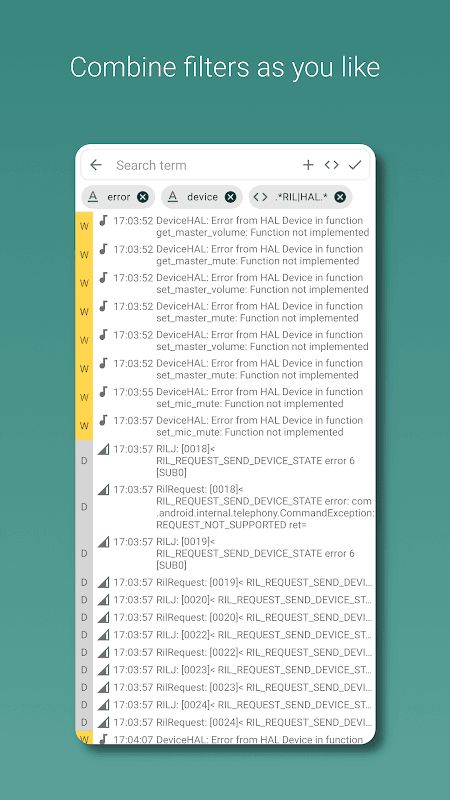Screen dimensions: 450x800
Task: Click the signal icon on RILJ [0018] row
Action: (x=104, y=449)
